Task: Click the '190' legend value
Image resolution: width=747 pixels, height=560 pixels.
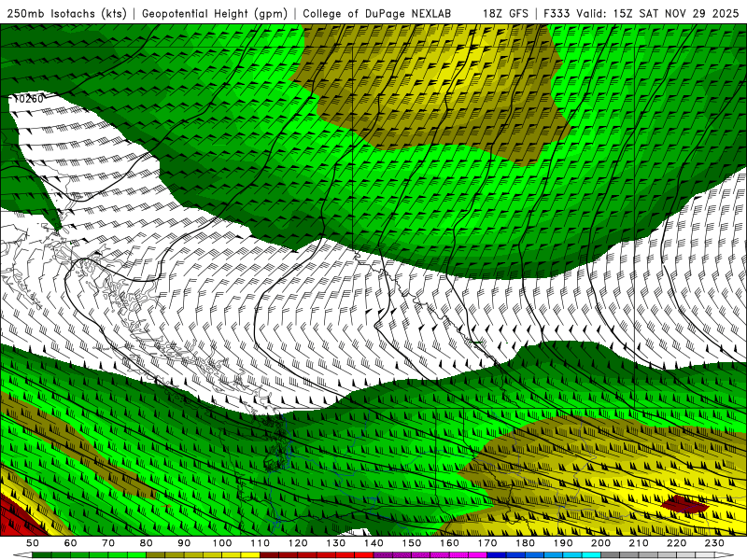Action: 563,543
